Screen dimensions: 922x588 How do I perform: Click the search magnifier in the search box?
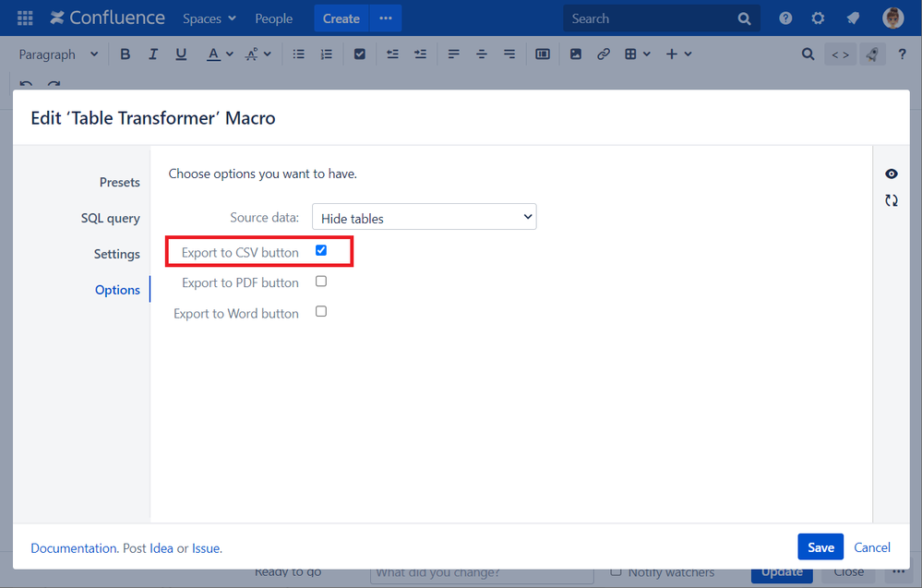pos(744,18)
